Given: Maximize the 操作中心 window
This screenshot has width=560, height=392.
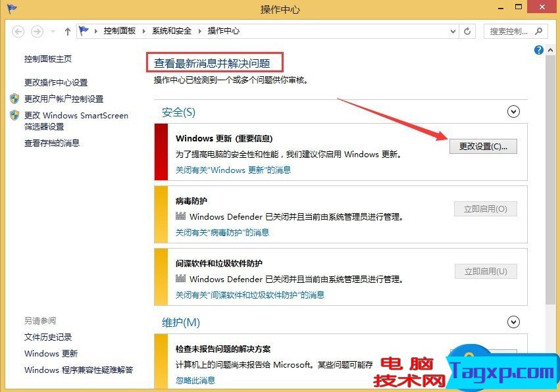Looking at the screenshot, I should [519, 7].
